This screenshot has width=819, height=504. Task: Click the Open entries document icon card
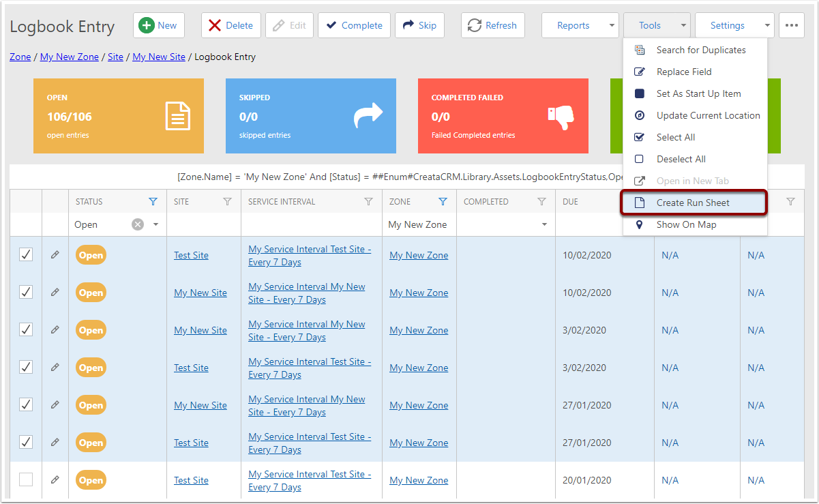(178, 116)
